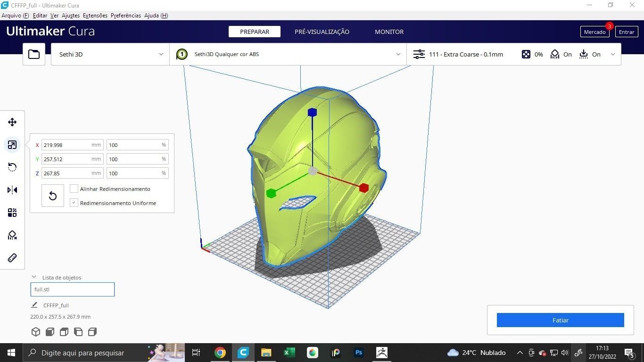Select the Mirror tool icon
This screenshot has height=362, width=644.
coord(12,190)
